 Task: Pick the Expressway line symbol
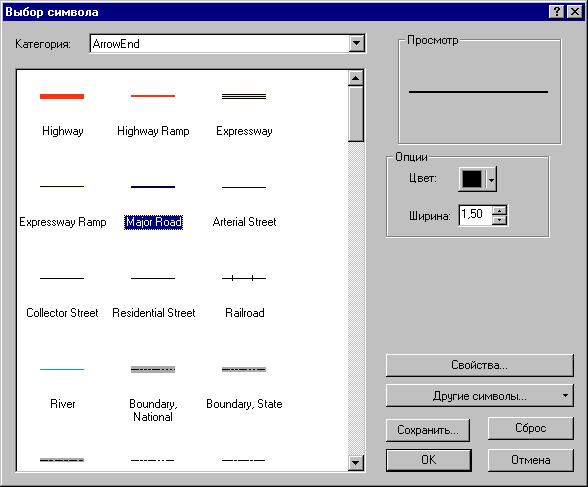[x=244, y=112]
